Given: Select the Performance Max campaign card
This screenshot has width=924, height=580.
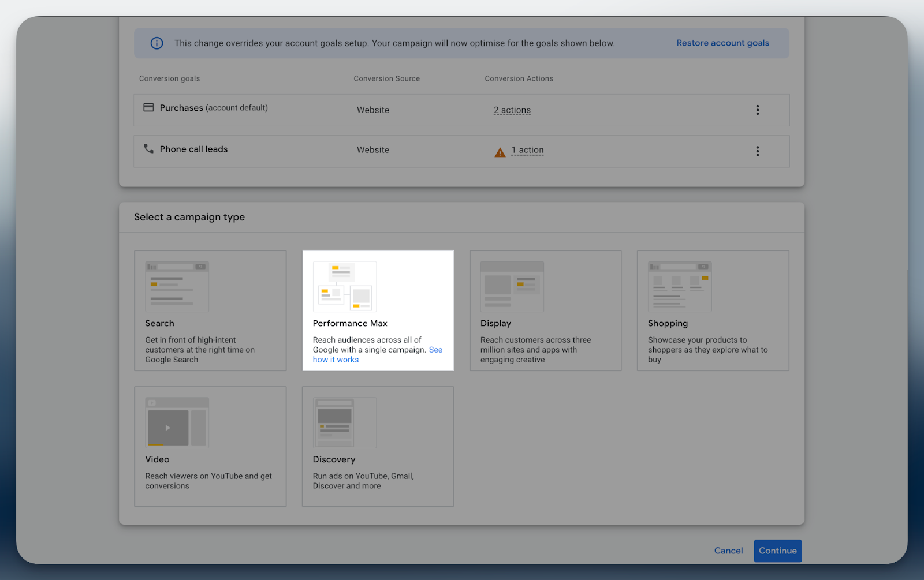Looking at the screenshot, I should [x=378, y=310].
